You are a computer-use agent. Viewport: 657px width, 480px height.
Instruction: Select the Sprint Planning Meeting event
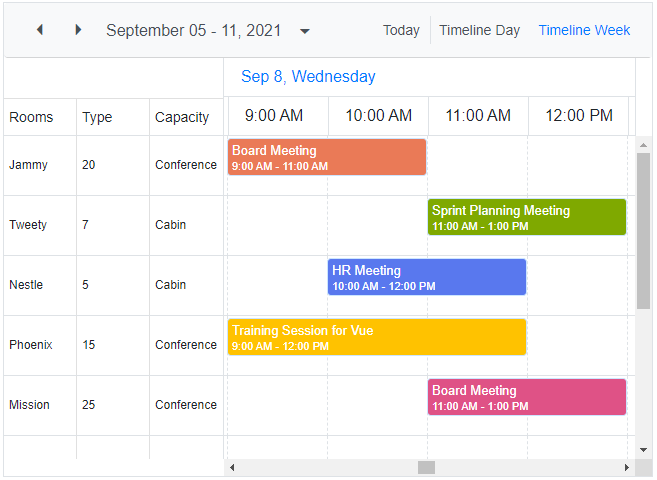(527, 217)
